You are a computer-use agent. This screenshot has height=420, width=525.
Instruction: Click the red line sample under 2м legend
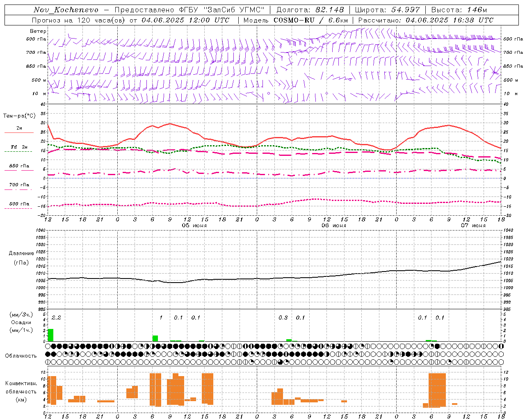tap(19, 133)
